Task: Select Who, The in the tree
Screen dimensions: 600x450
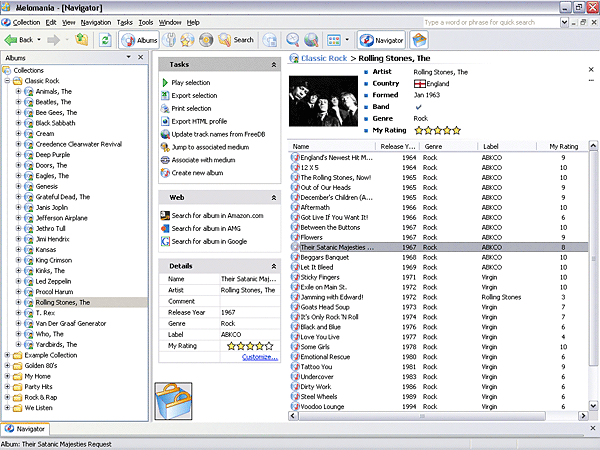Action: [49, 334]
